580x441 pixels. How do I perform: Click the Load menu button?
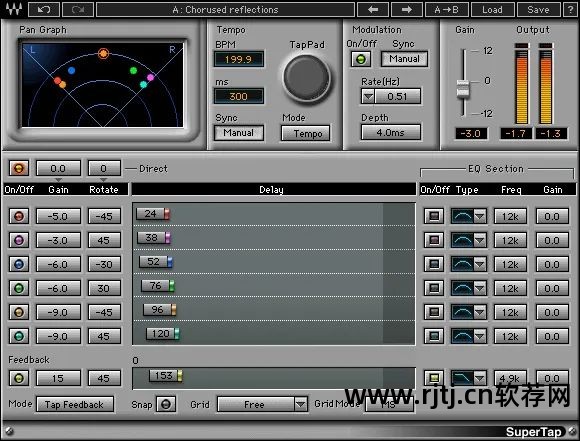coord(492,9)
